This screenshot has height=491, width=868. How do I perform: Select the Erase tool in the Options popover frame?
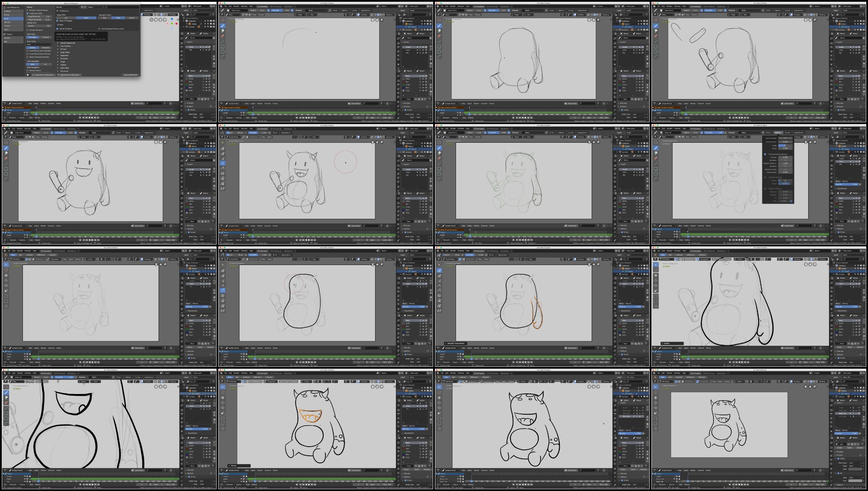point(656,158)
